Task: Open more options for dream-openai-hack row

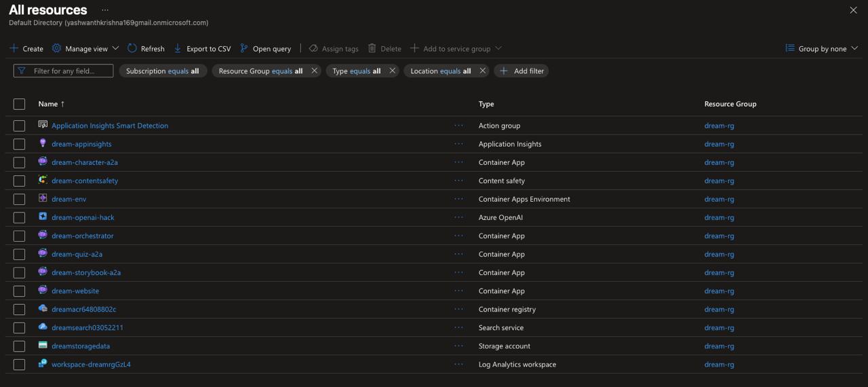Action: (459, 217)
